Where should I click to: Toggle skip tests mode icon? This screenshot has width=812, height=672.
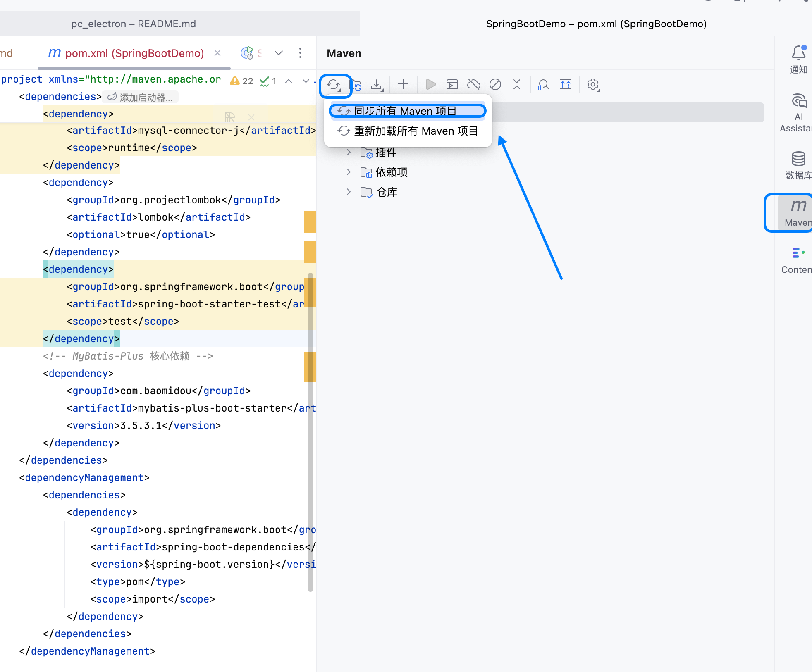click(495, 85)
